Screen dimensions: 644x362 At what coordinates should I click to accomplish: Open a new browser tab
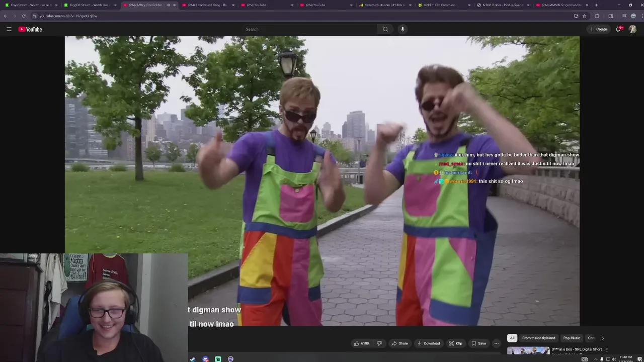[596, 5]
